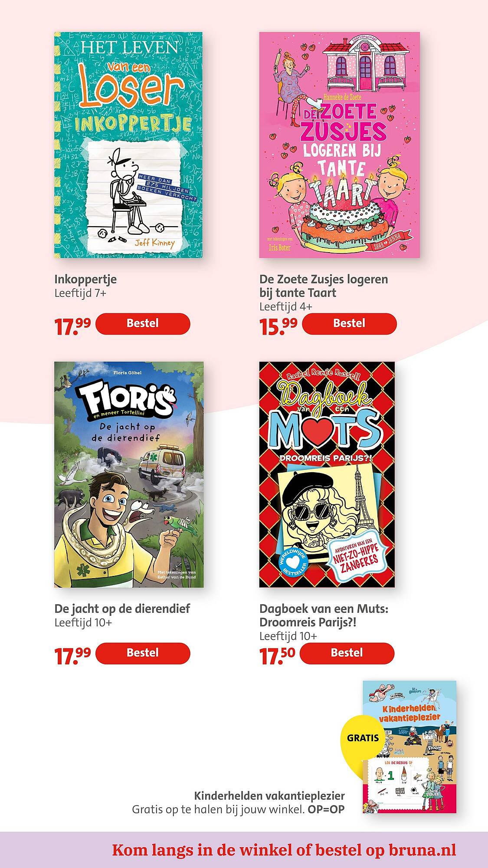
Task: Order the Inkoppertje book via Bestel
Action: point(143,324)
